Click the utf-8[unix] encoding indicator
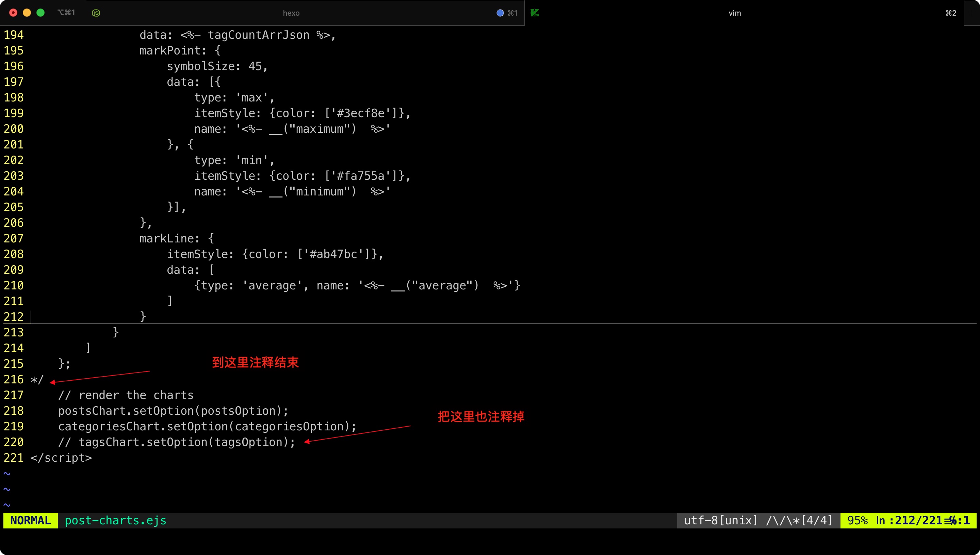980x555 pixels. 721,520
